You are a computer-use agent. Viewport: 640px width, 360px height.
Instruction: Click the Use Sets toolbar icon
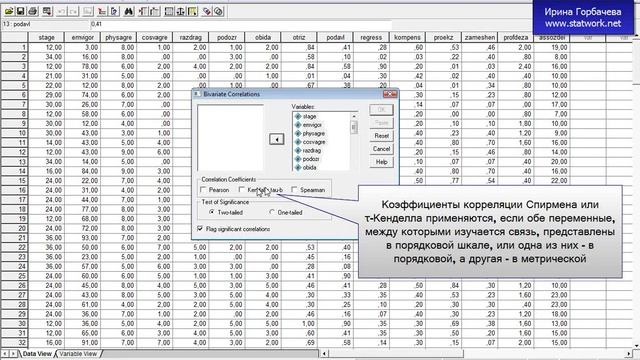(x=219, y=11)
